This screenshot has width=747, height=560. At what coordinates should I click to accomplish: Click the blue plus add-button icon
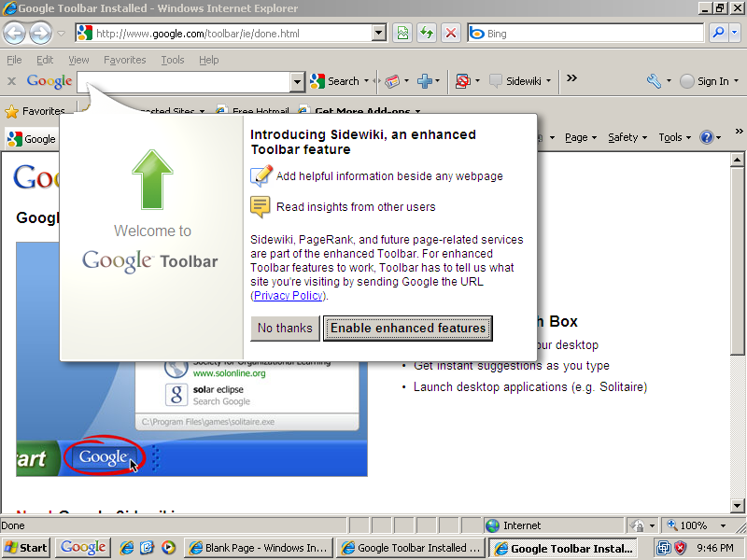tap(424, 81)
